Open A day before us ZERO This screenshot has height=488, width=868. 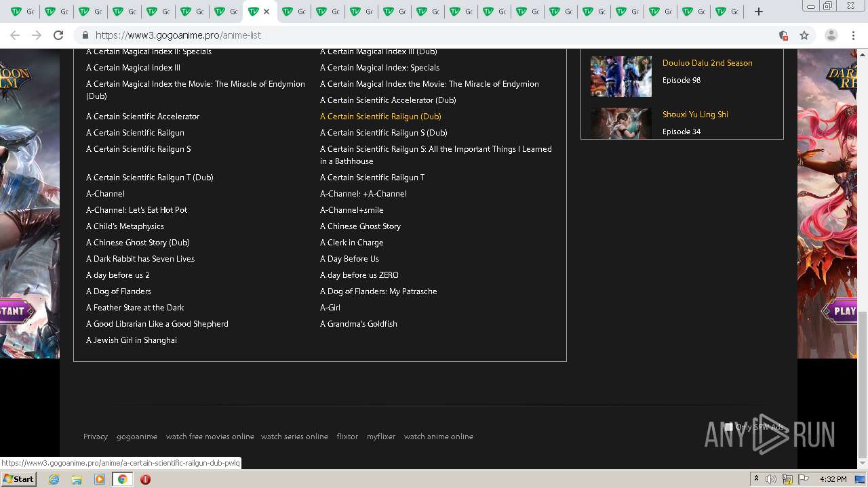[359, 275]
